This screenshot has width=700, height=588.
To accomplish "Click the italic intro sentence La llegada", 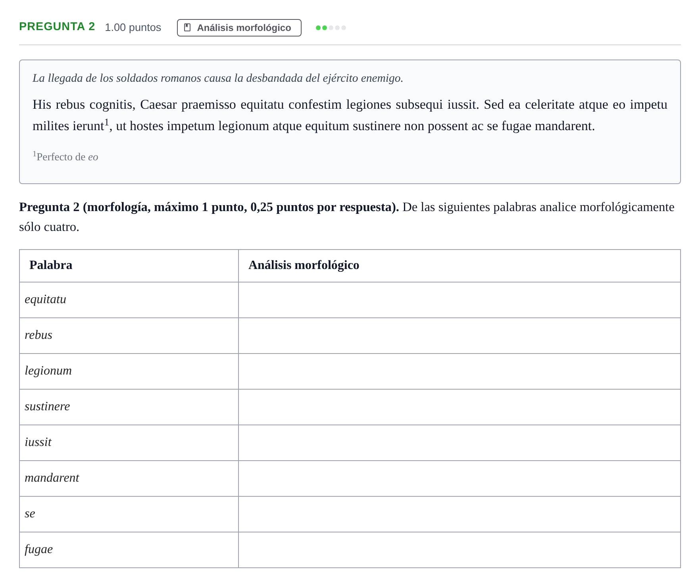I will [x=218, y=78].
